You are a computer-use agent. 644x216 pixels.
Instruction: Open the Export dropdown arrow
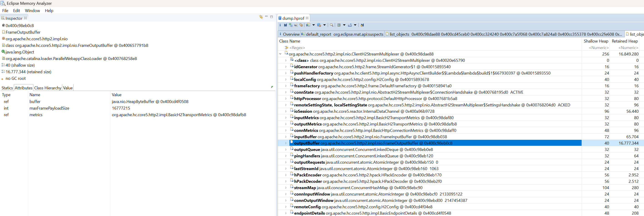pos(355,25)
